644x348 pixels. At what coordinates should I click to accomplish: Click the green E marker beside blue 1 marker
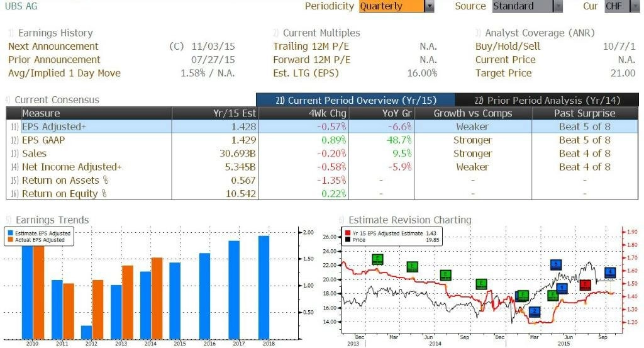pos(553,295)
